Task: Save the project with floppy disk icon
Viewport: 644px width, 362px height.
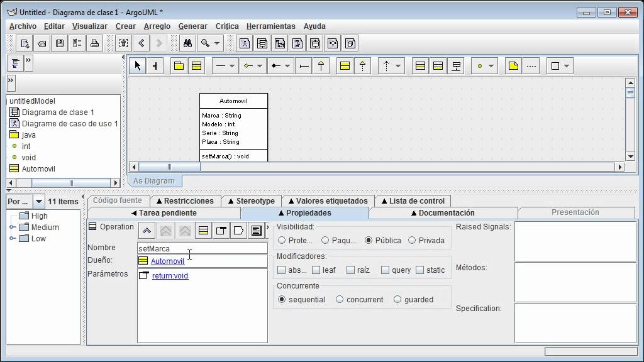Action: point(60,43)
